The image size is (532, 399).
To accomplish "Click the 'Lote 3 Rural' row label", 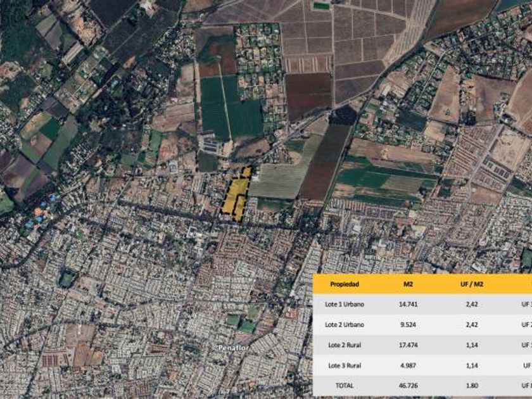I will (345, 365).
